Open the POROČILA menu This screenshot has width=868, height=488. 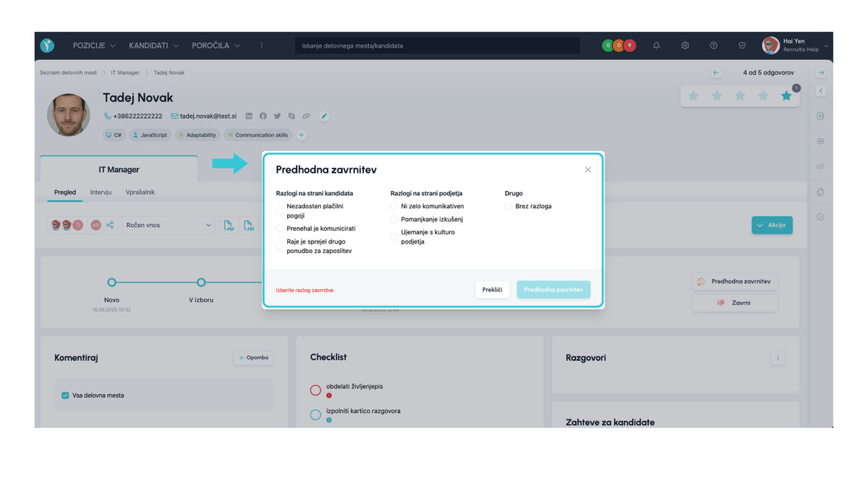[216, 46]
